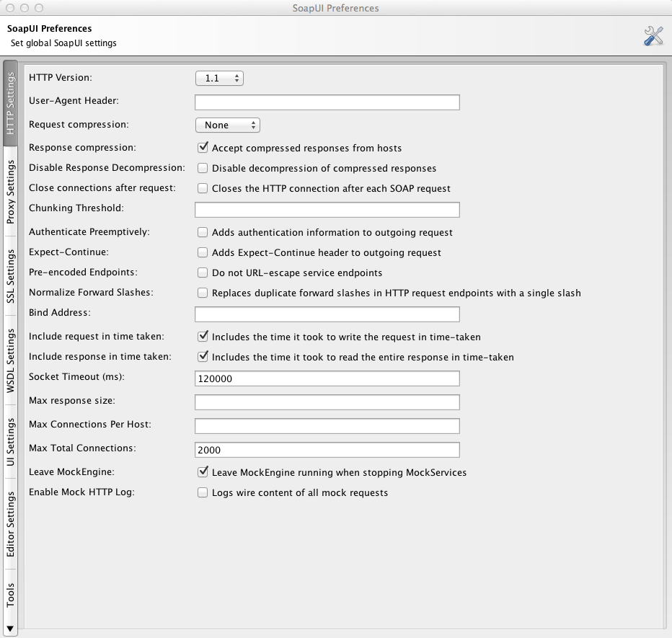This screenshot has height=638, width=672.
Task: Toggle the Expect-Continue header checkbox
Action: click(x=203, y=252)
